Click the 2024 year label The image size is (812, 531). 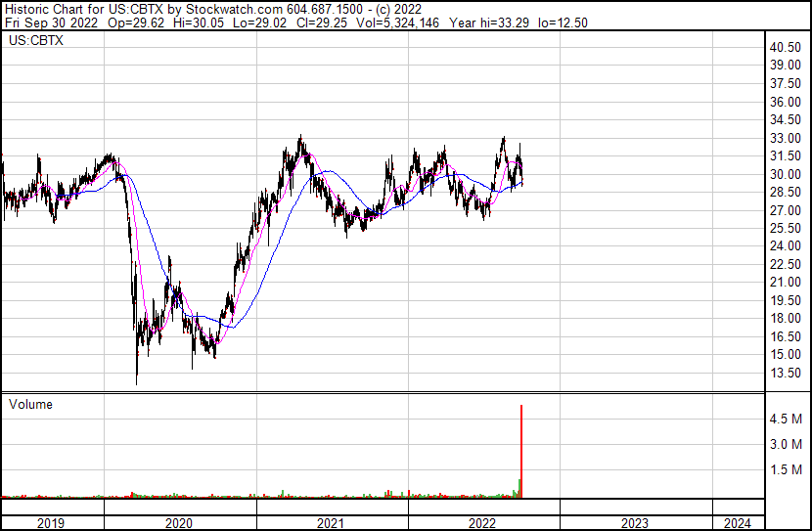(737, 523)
